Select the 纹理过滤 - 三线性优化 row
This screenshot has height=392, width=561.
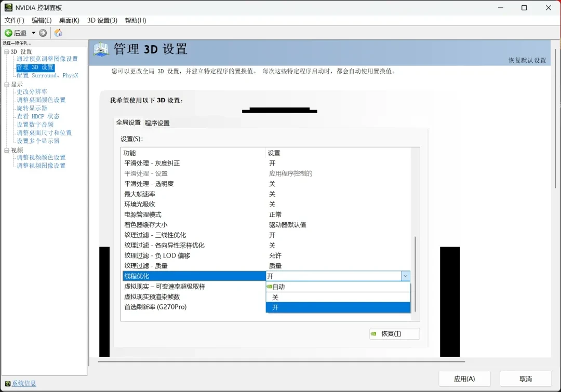pos(266,235)
